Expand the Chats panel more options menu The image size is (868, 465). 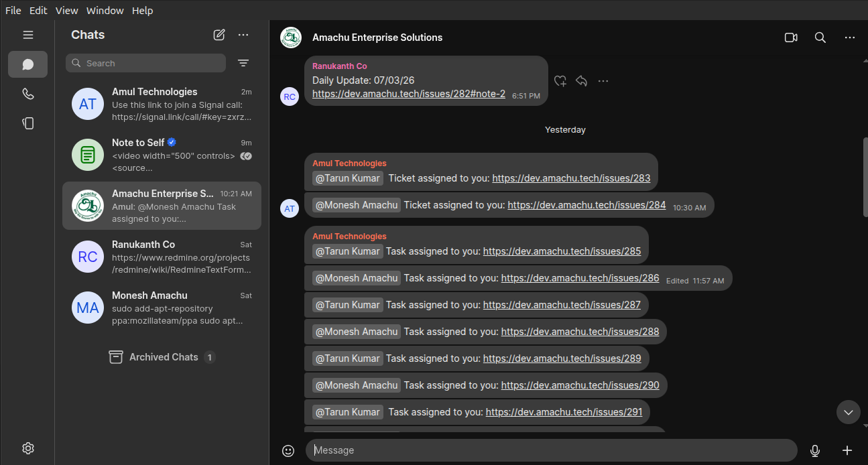(243, 35)
